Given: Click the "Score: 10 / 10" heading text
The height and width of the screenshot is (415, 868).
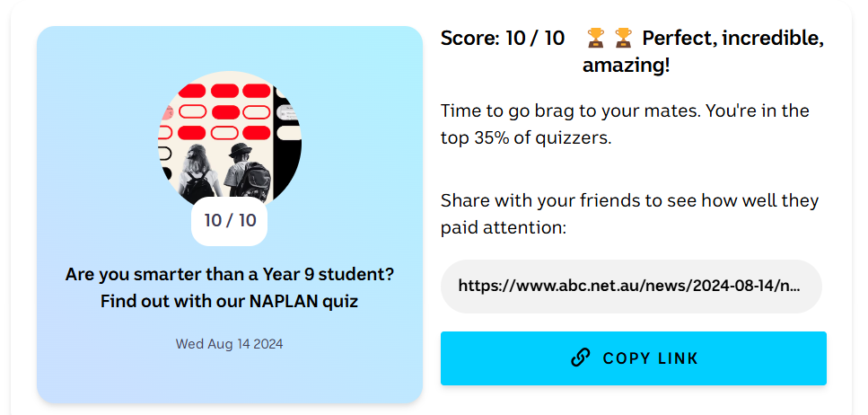Looking at the screenshot, I should (x=503, y=38).
